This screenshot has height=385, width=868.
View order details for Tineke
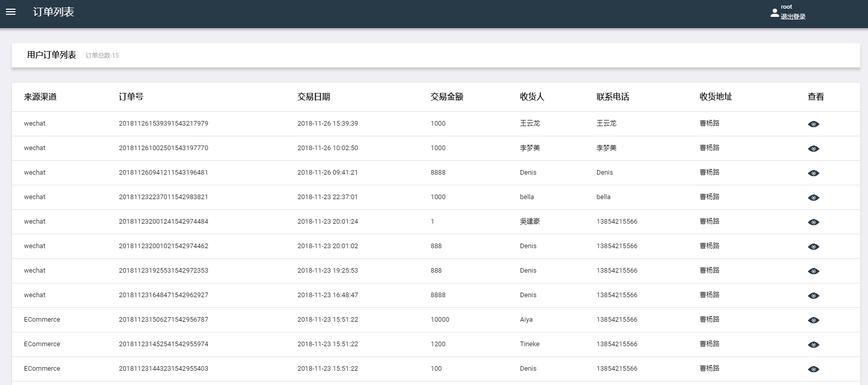click(813, 345)
